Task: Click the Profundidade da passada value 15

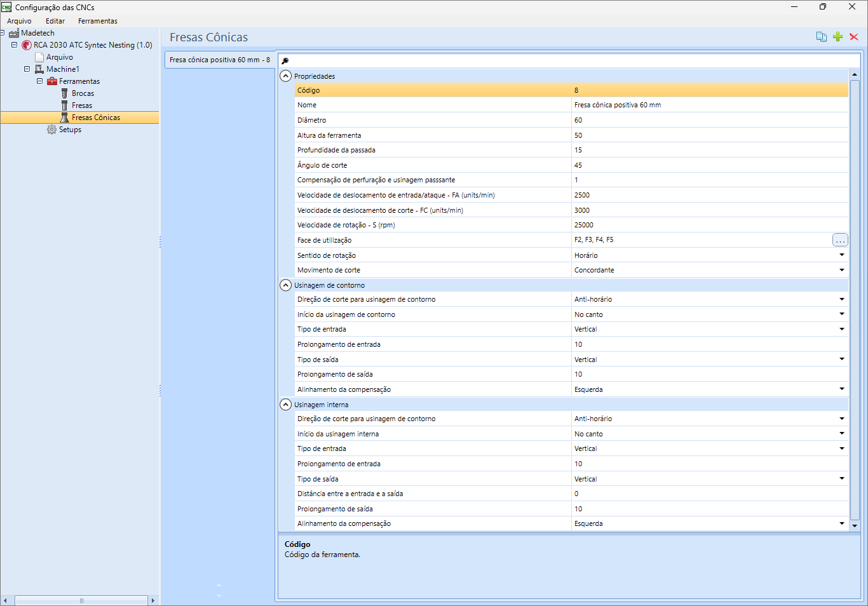Action: coord(710,150)
